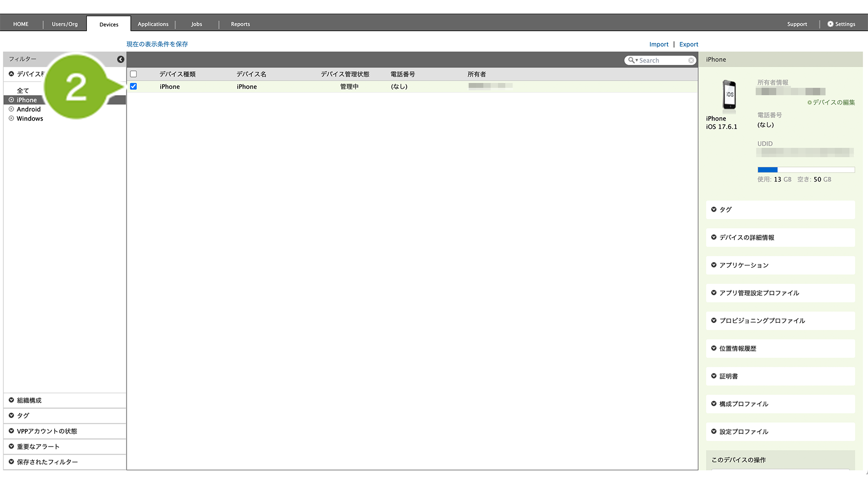Collapse the filter panel arrow icon
The height and width of the screenshot is (488, 868).
[x=121, y=59]
